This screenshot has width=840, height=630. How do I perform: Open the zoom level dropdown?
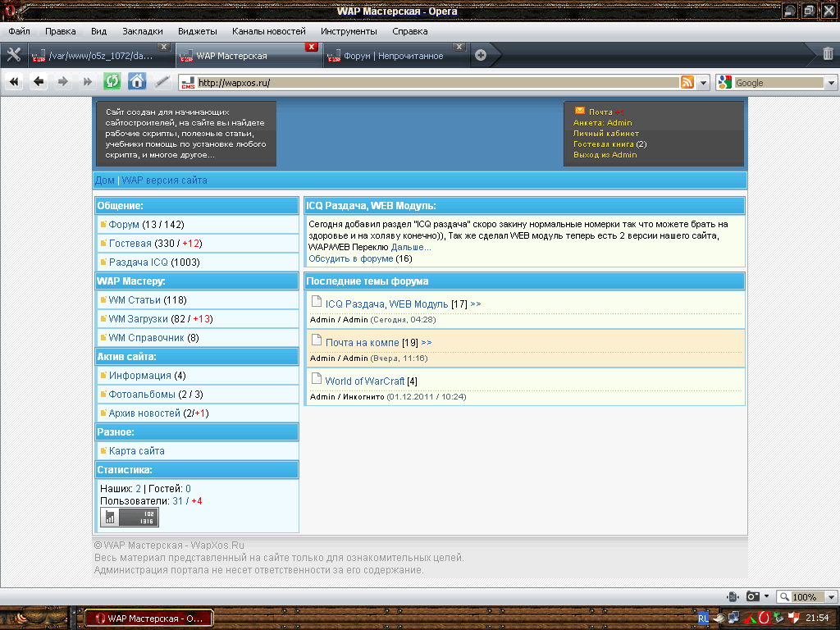tap(832, 597)
